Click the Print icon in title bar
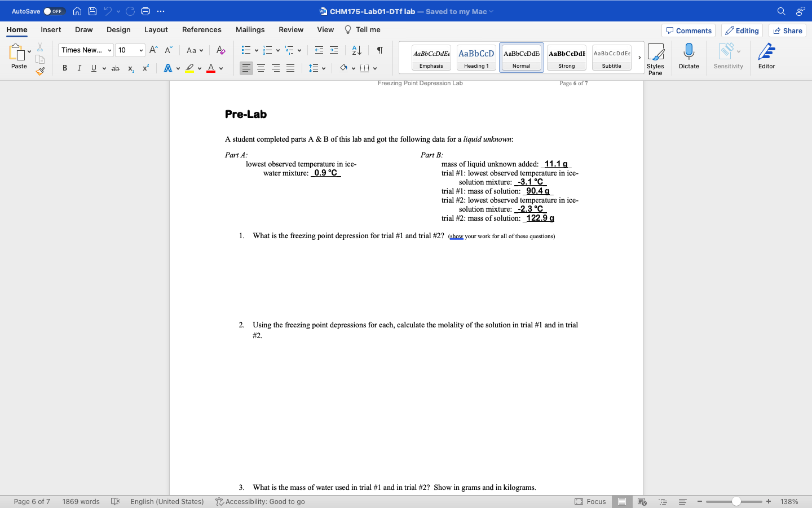 tap(145, 11)
